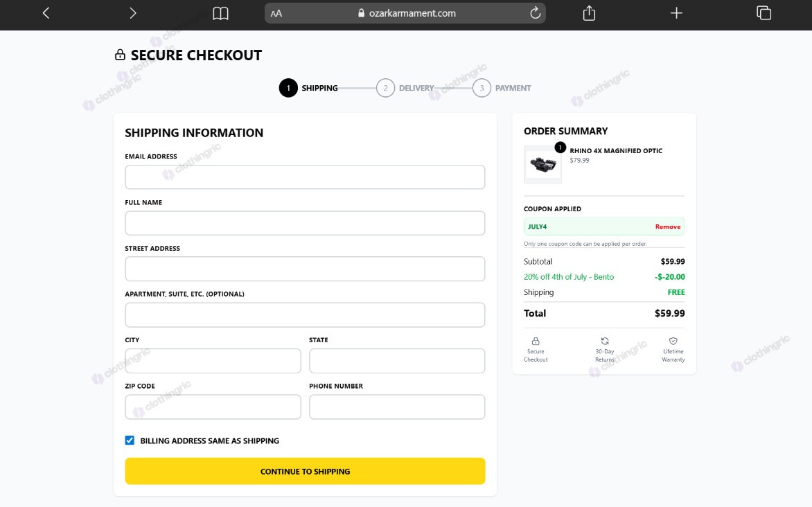Tap the AA reader text size button
Image resolution: width=812 pixels, height=507 pixels.
[276, 13]
